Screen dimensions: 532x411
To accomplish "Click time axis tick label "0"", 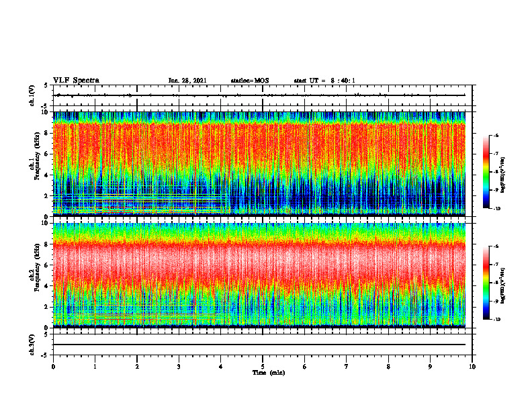I will pos(53,367).
